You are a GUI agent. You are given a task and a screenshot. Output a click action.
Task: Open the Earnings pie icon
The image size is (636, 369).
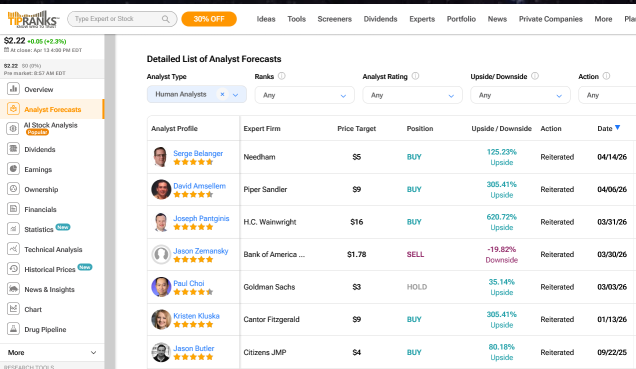13,169
